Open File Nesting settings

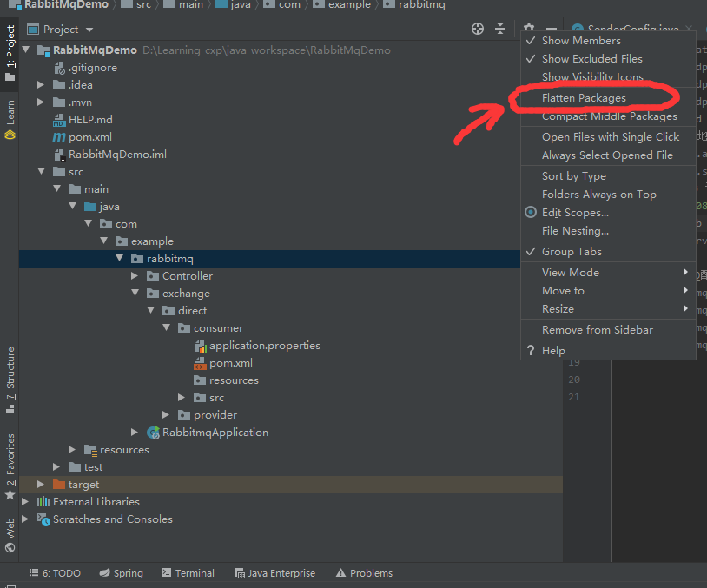click(x=608, y=231)
